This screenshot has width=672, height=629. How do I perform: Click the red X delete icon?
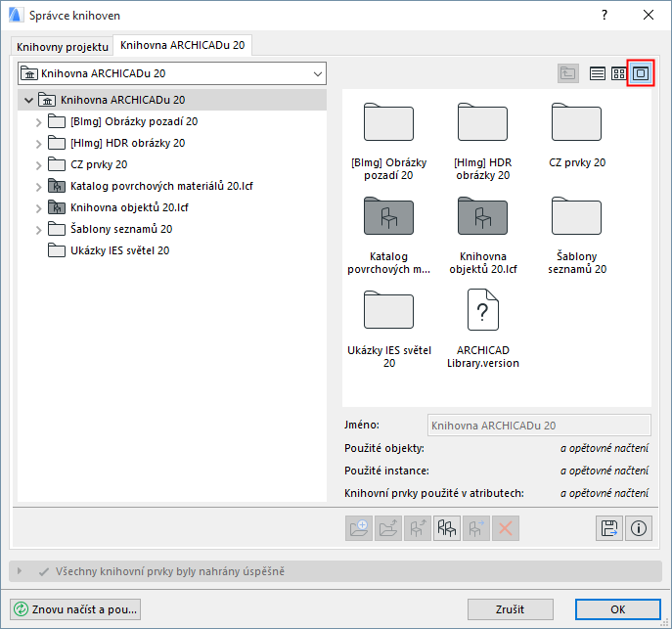506,528
